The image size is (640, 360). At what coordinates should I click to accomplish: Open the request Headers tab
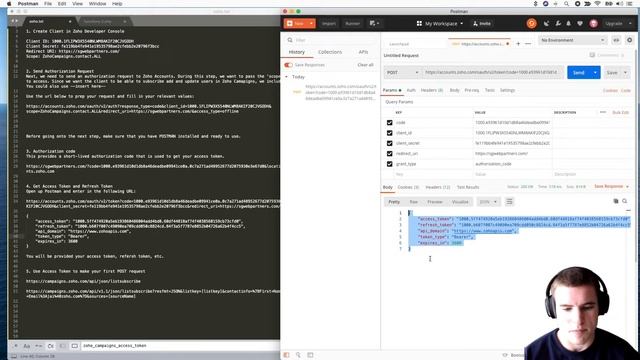432,90
